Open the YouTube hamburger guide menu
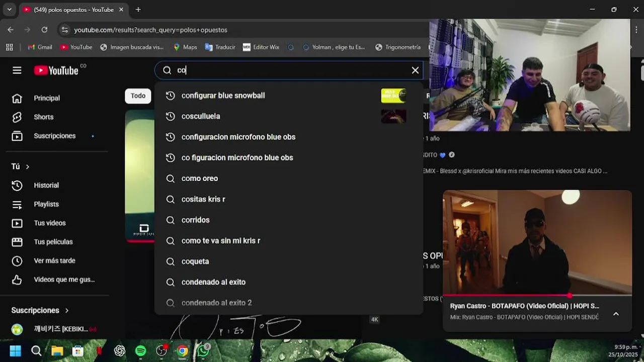The width and height of the screenshot is (644, 362). [x=17, y=70]
